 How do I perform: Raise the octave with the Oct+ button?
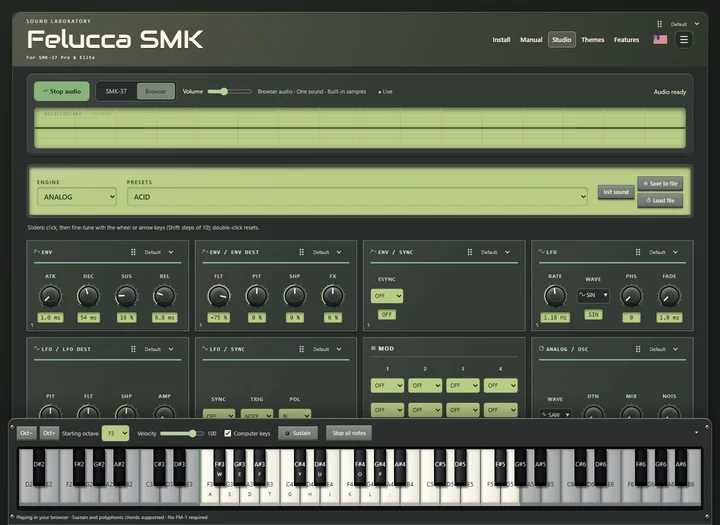[49, 433]
